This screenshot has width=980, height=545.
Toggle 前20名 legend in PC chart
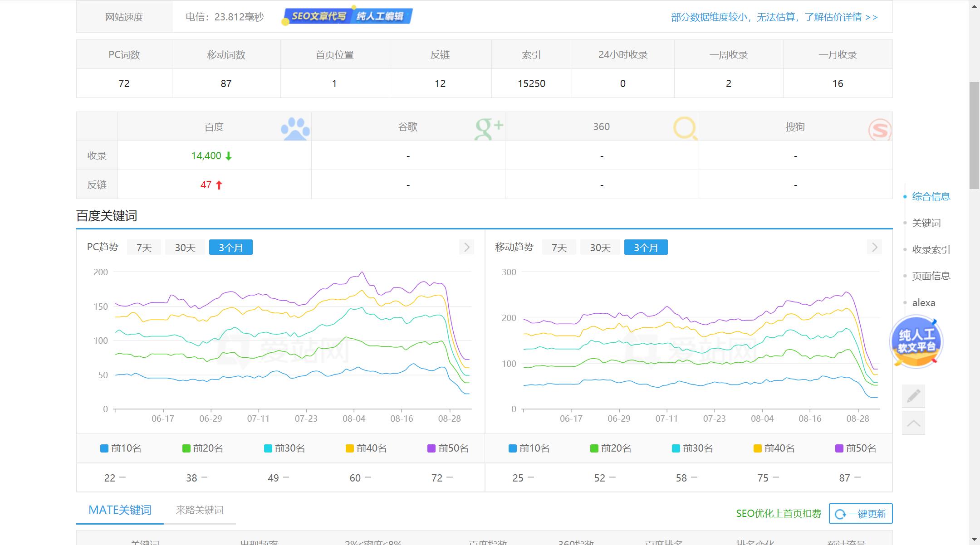(203, 448)
